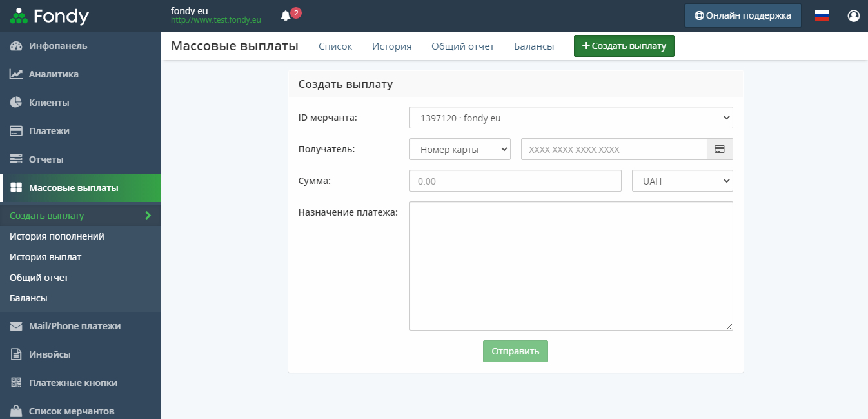Open Платежные кнопки in sidebar
The image size is (868, 419).
click(81, 383)
